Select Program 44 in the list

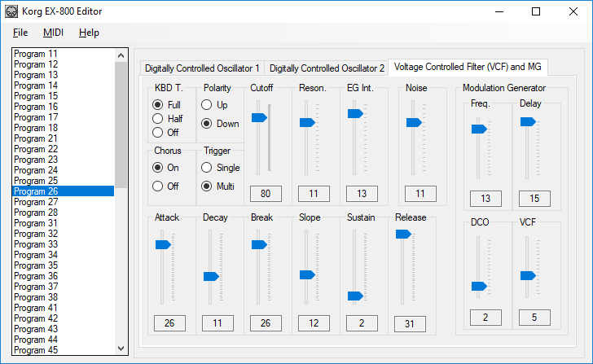(x=64, y=340)
